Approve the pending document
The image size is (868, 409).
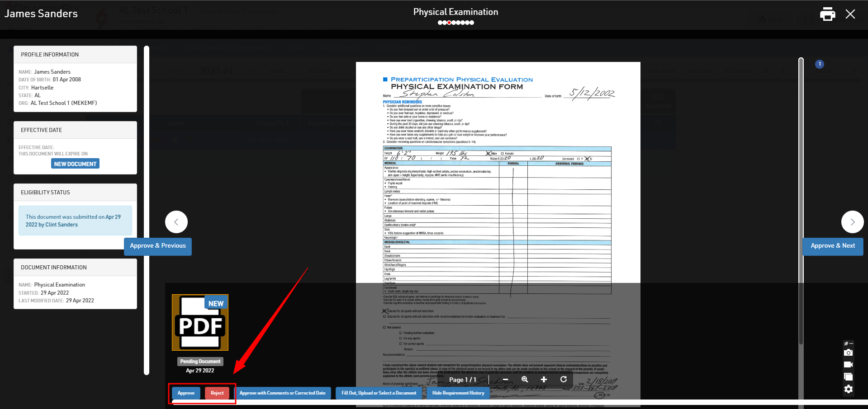tap(186, 393)
